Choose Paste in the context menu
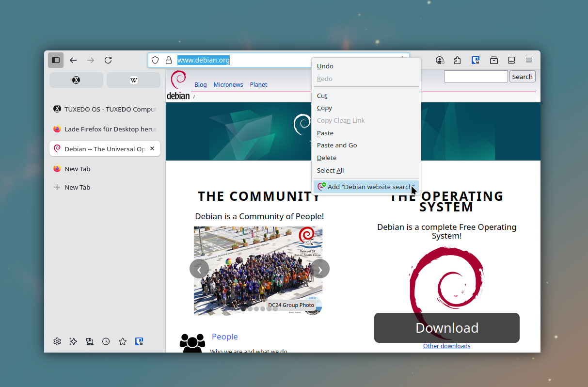 pyautogui.click(x=366, y=133)
